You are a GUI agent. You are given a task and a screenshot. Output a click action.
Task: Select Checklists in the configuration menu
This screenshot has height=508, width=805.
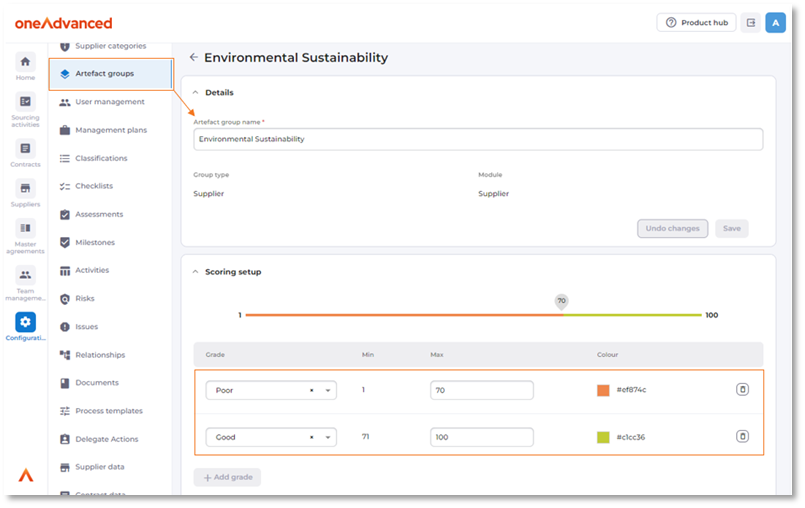94,186
